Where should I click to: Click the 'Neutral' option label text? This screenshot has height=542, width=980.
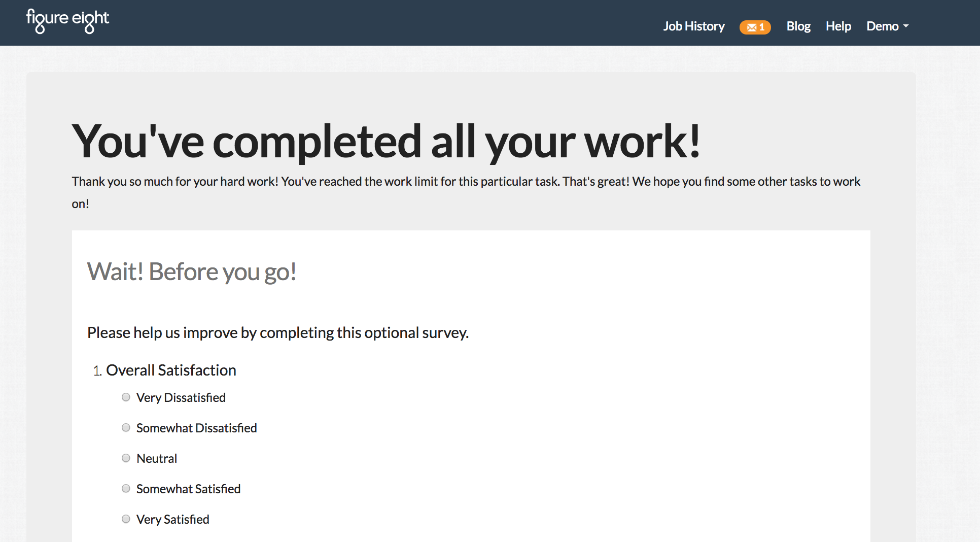click(x=157, y=458)
